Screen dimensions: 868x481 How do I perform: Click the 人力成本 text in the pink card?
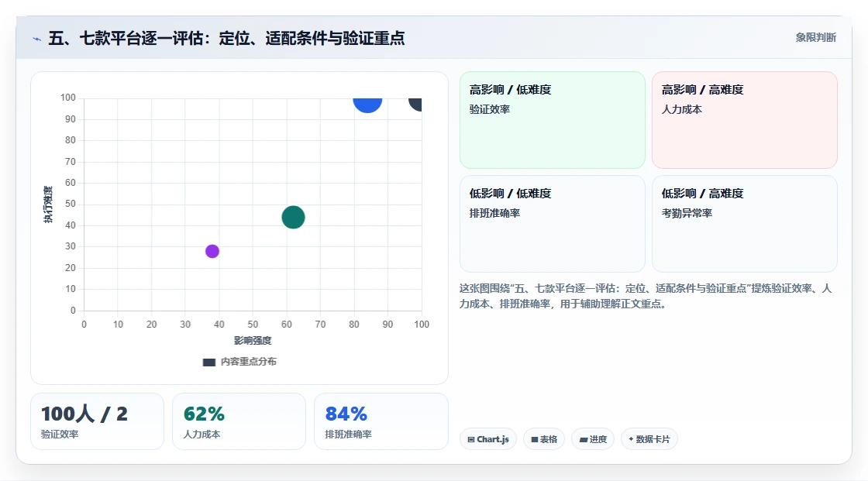click(x=681, y=109)
